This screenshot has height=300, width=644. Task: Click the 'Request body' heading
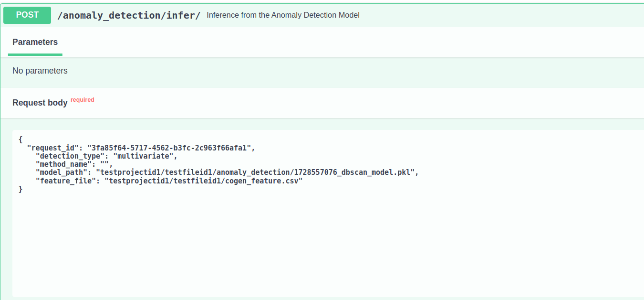pos(40,103)
